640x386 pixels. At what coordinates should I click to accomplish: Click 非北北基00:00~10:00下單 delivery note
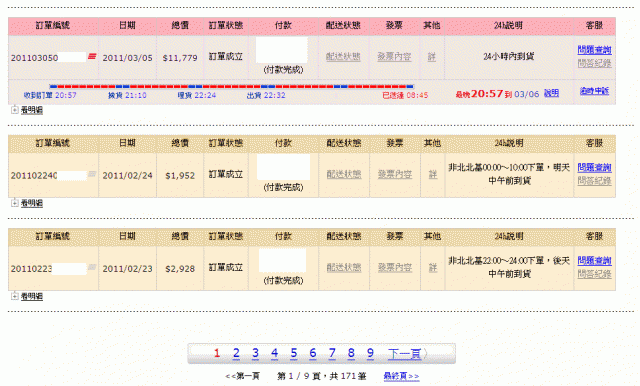(509, 174)
